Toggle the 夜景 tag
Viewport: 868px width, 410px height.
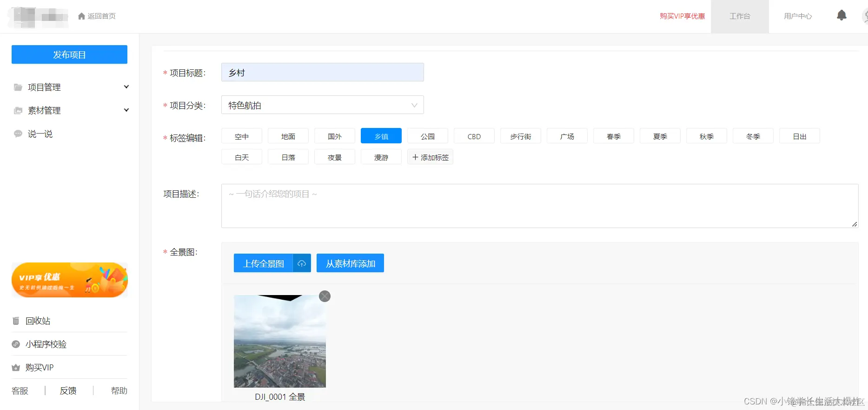coord(335,157)
